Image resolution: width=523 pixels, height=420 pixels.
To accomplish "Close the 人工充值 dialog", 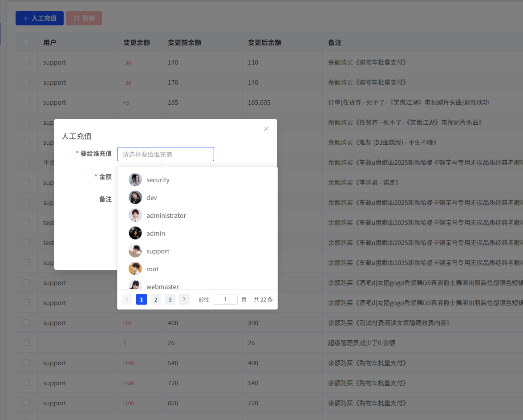I will coord(266,129).
